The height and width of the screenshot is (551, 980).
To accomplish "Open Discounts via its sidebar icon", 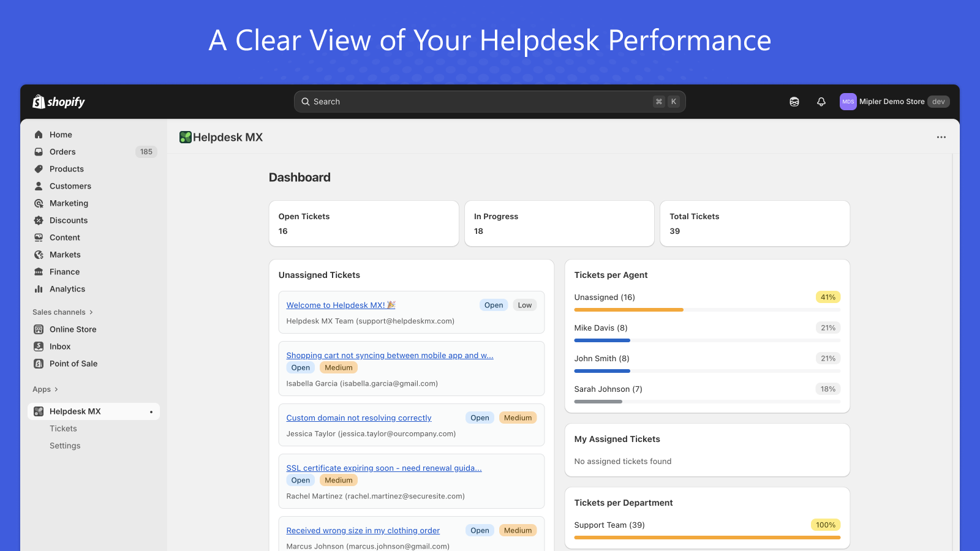I will point(39,220).
